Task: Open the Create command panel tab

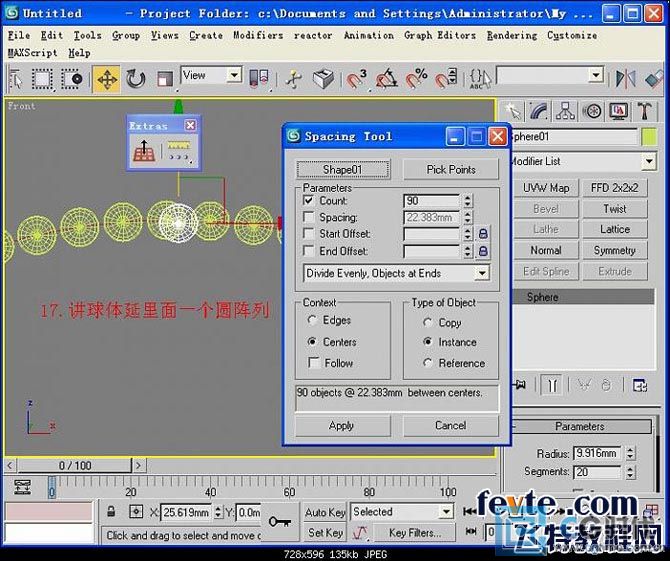Action: point(512,112)
